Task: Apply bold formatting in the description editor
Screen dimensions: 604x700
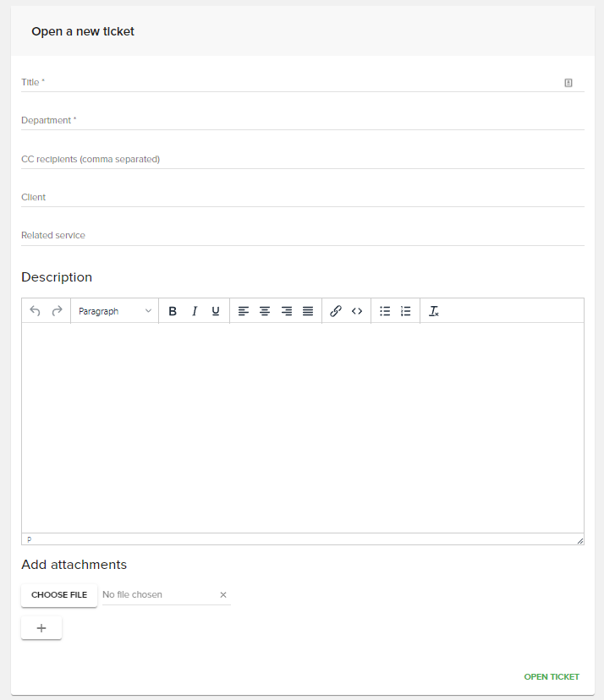Action: (173, 310)
